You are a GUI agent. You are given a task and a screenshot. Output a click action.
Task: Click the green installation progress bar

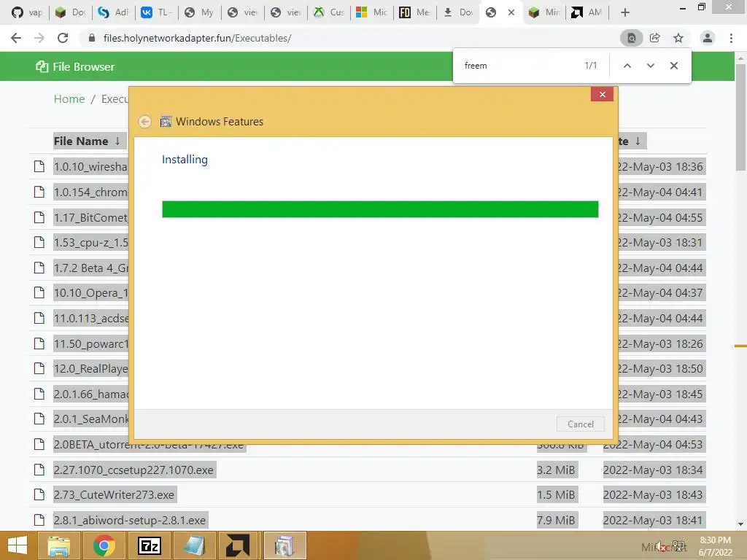click(x=380, y=209)
